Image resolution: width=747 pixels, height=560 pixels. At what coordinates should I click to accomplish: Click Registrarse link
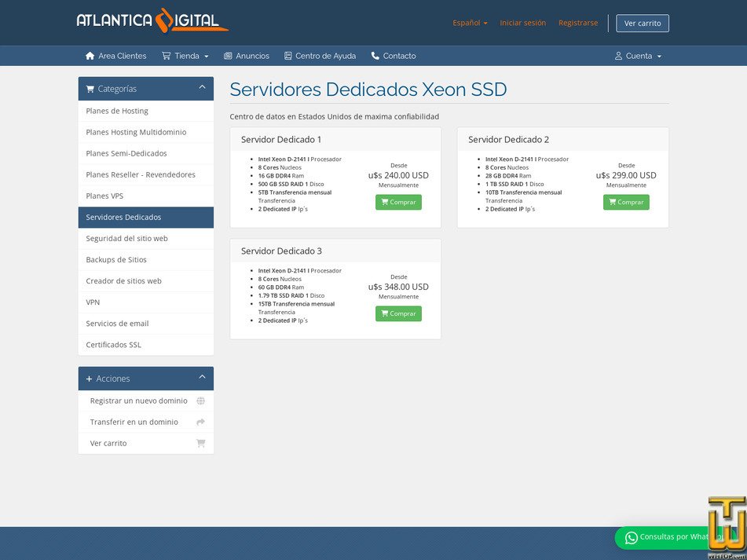coord(578,23)
